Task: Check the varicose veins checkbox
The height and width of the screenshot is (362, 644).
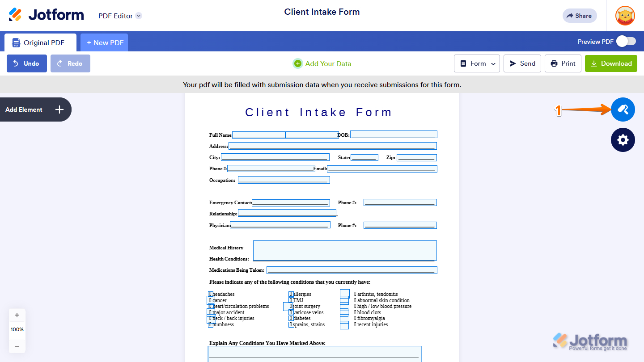Action: [291, 312]
